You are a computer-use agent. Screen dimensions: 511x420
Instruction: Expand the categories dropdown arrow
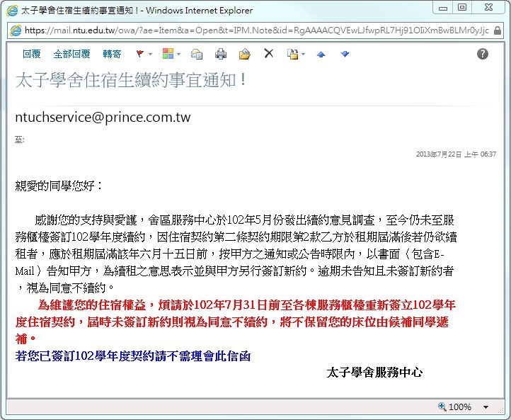coord(178,54)
